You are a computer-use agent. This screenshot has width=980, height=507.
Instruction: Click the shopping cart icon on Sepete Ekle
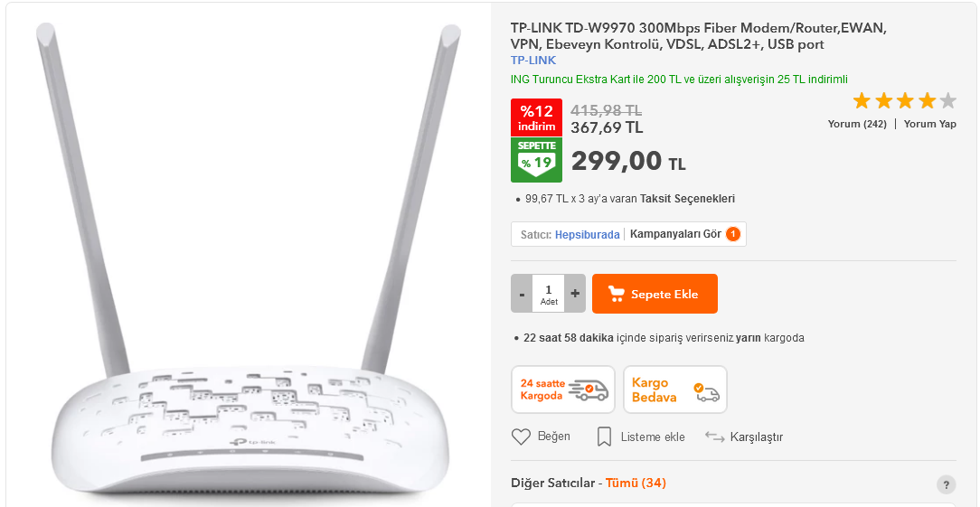617,294
